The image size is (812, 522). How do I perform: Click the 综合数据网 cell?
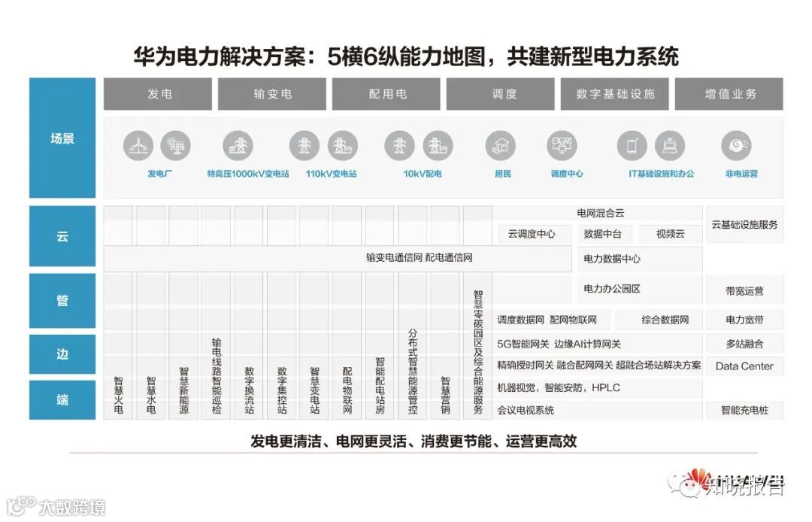(x=659, y=320)
